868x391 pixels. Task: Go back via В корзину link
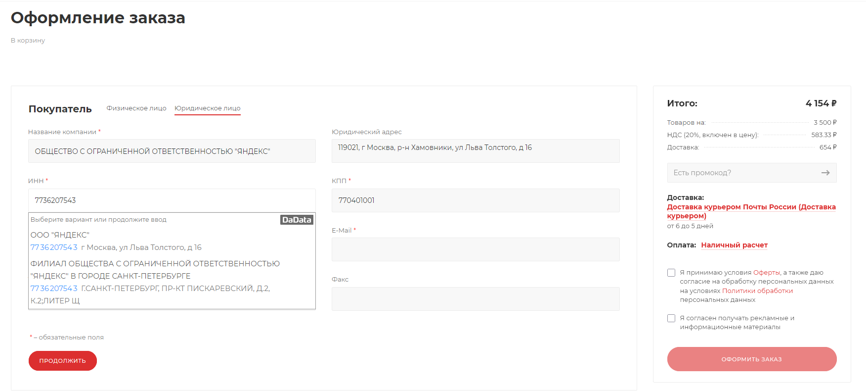28,41
